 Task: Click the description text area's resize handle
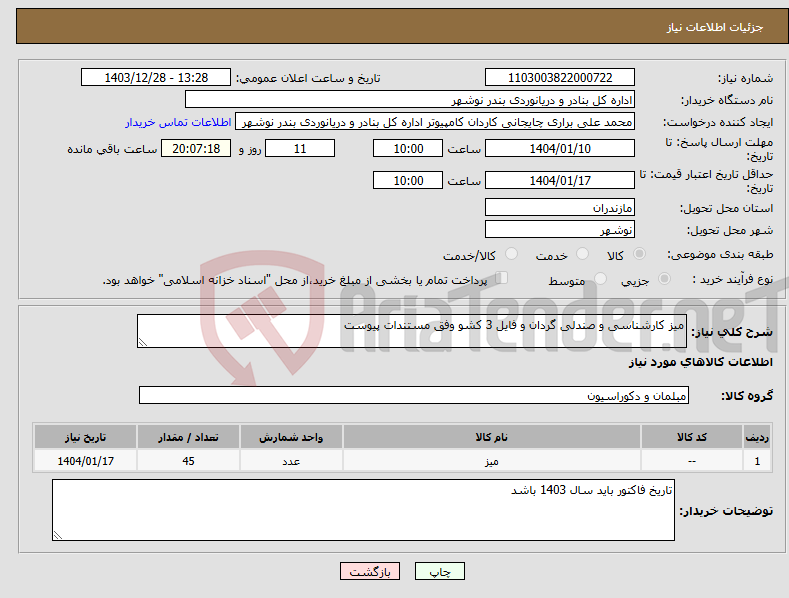143,342
